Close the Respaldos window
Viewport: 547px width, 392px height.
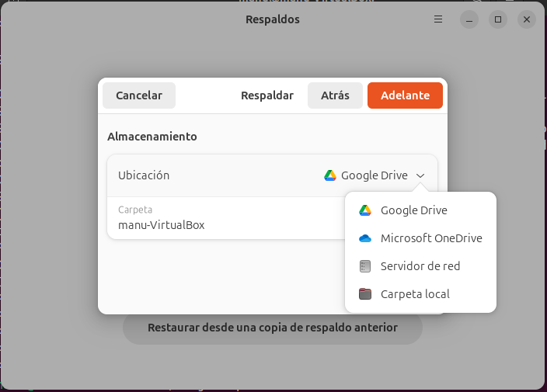click(527, 19)
